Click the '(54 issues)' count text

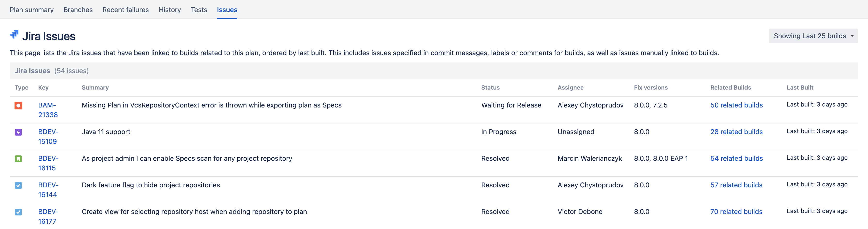pyautogui.click(x=71, y=71)
